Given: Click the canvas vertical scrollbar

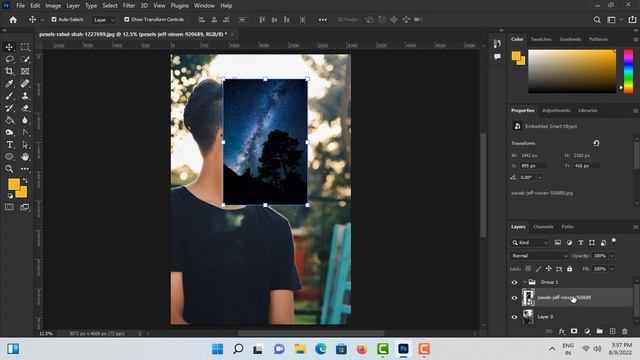Looking at the screenshot, I should click(484, 185).
